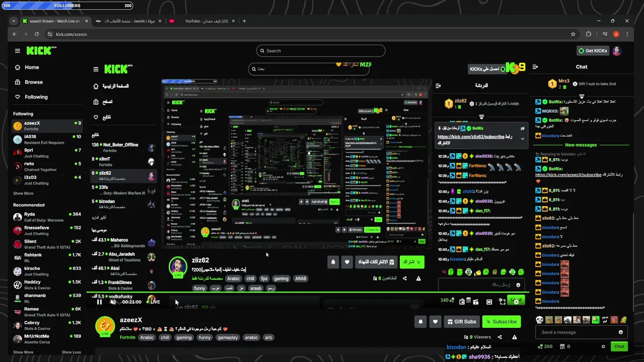
Task: Open chat settings gear near Chat button
Action: click(603, 346)
